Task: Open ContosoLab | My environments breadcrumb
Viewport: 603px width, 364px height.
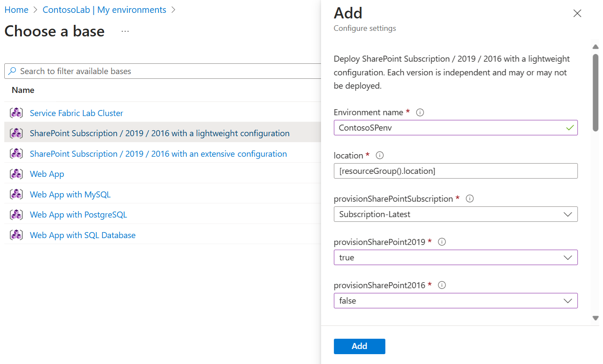Action: [104, 10]
